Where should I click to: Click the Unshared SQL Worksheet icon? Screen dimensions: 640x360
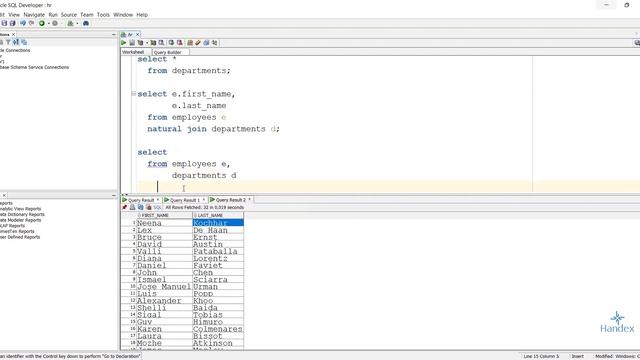coord(190,43)
